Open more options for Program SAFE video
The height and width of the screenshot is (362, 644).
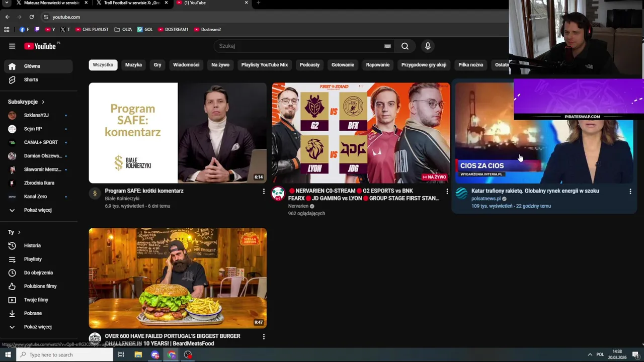264,192
